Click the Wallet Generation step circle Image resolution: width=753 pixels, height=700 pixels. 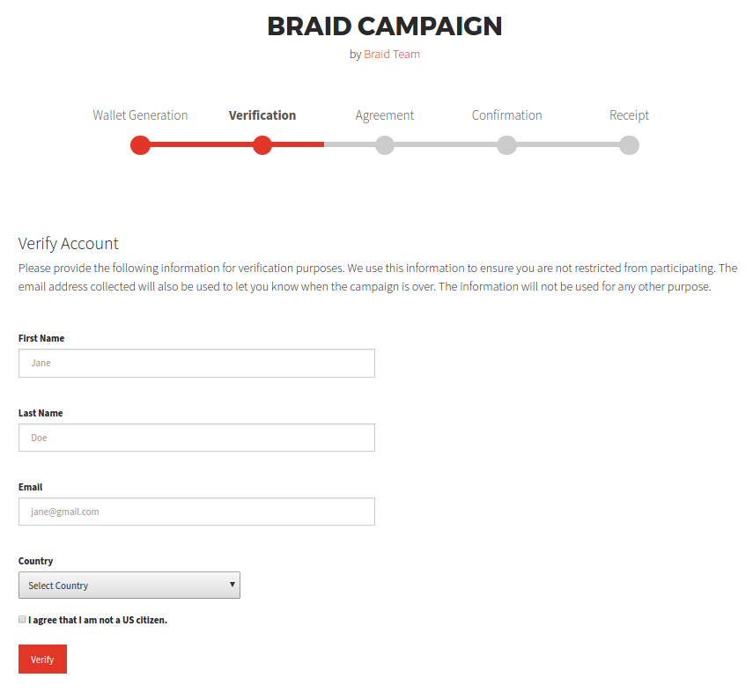[x=140, y=145]
